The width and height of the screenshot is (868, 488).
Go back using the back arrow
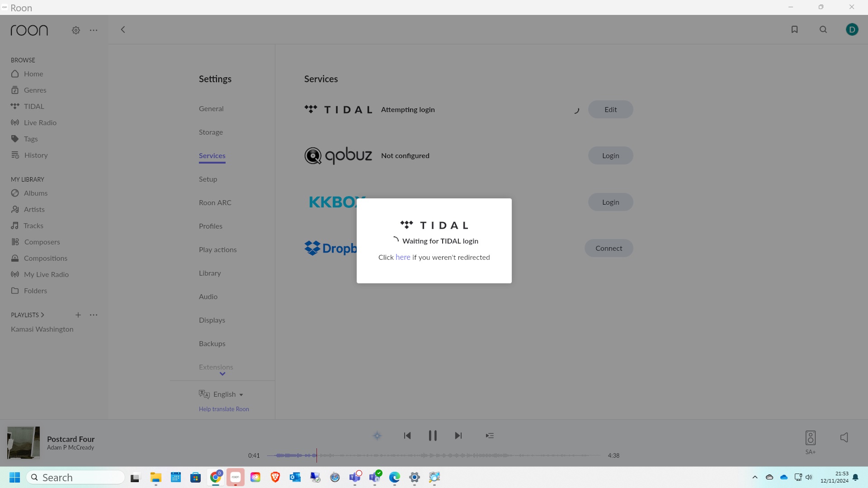click(123, 29)
